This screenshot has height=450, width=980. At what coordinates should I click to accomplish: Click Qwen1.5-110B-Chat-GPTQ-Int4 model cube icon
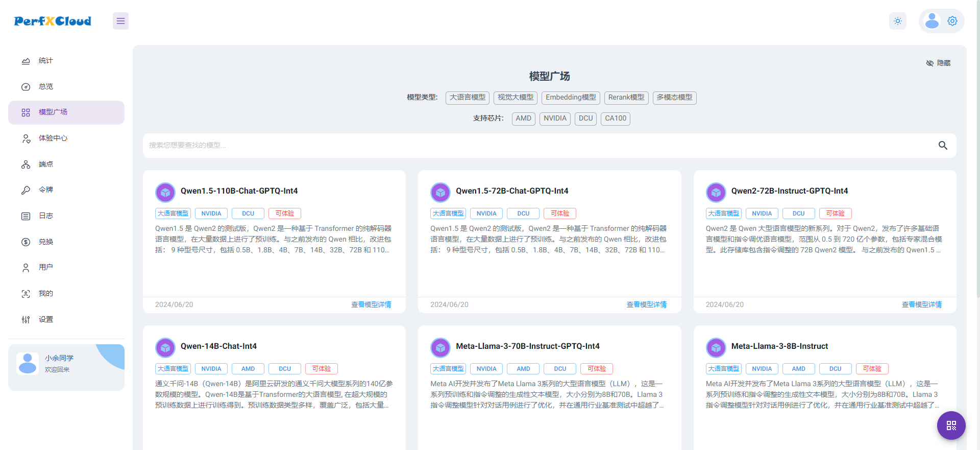coord(165,193)
